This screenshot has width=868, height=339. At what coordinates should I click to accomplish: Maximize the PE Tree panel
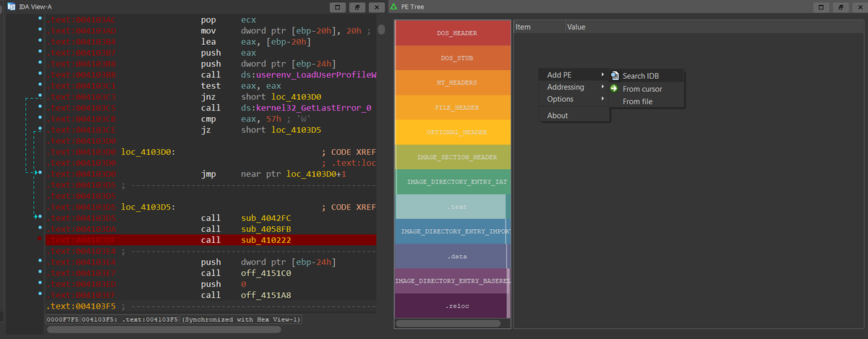coord(820,7)
